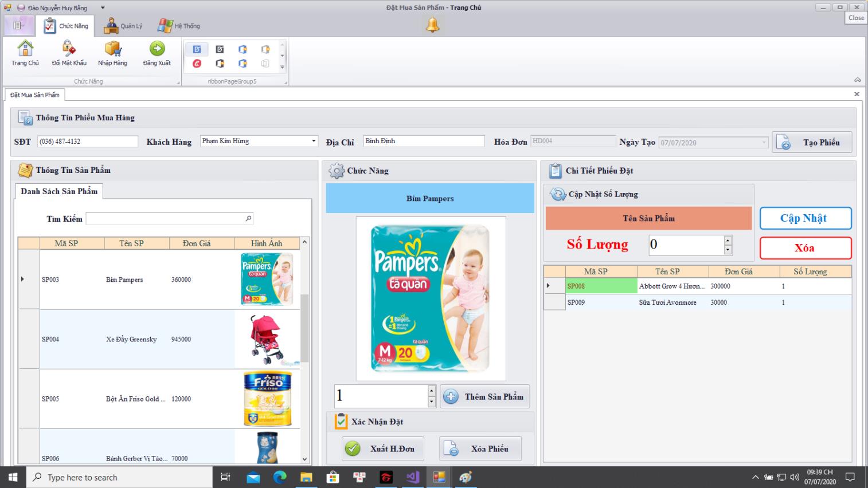Image resolution: width=868 pixels, height=488 pixels.
Task: Open the ribbonPageGroup5 dialog launcher
Action: pyautogui.click(x=286, y=82)
